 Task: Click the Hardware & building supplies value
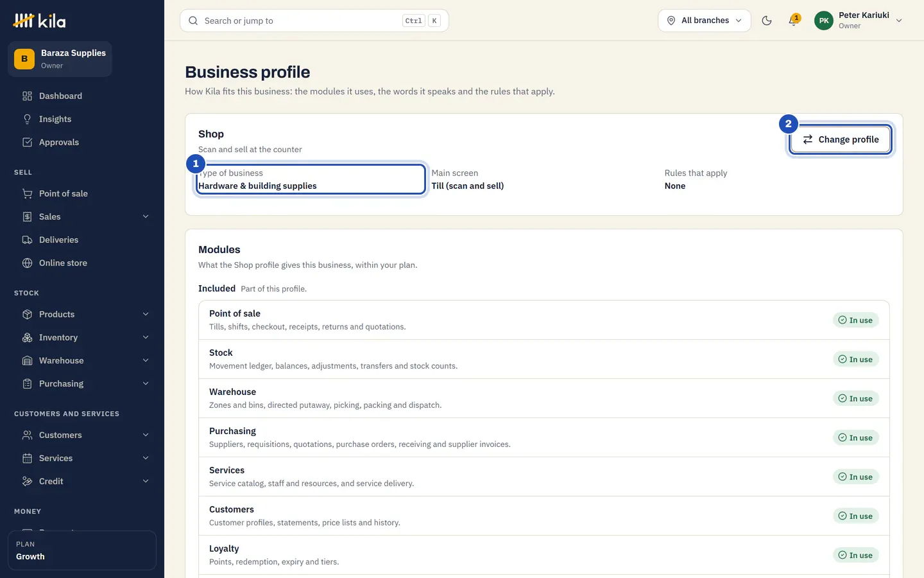click(257, 186)
